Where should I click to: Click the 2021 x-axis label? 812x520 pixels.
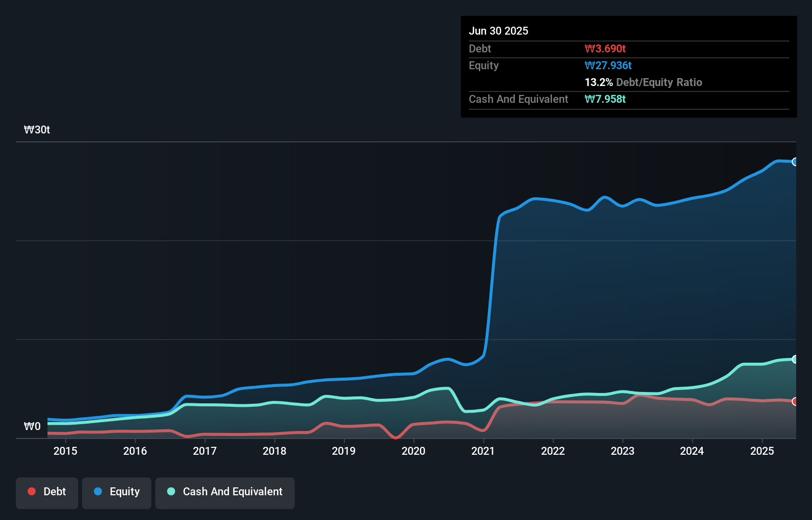tap(483, 451)
